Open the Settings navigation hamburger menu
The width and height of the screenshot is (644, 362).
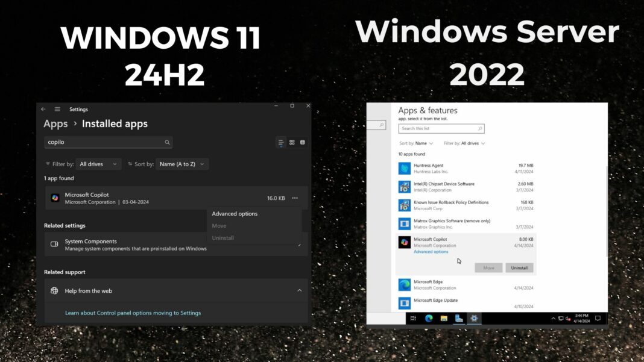tap(57, 109)
